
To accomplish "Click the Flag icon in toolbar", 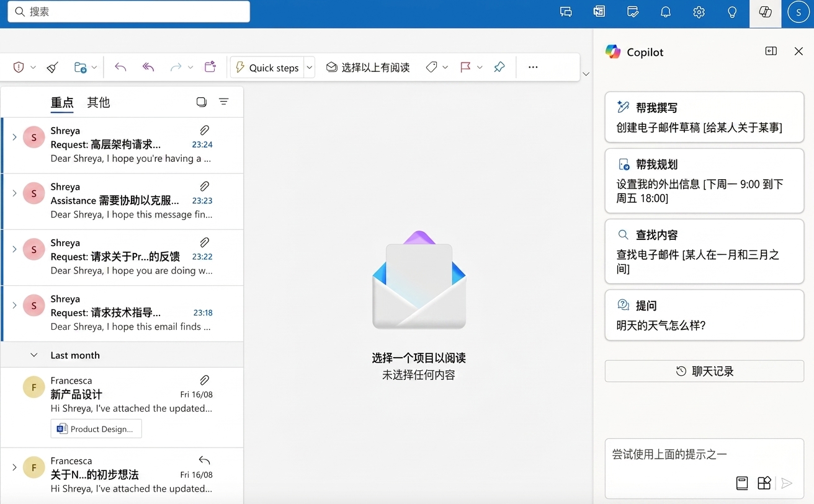I will coord(465,67).
